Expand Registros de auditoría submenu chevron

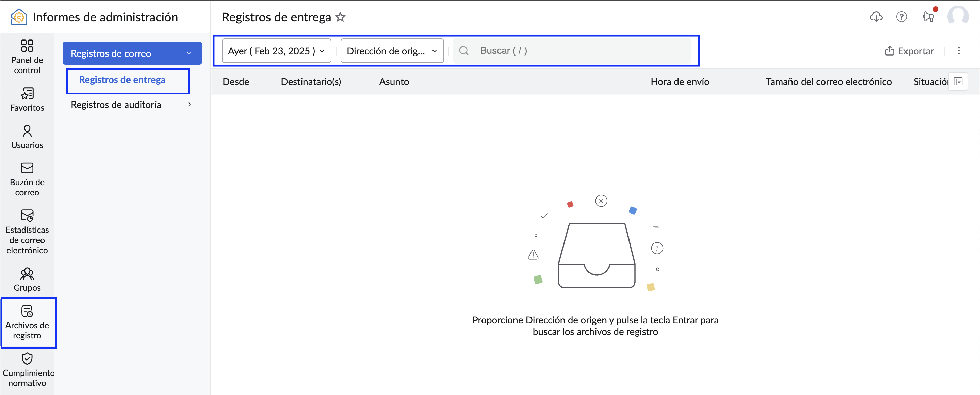coord(189,104)
